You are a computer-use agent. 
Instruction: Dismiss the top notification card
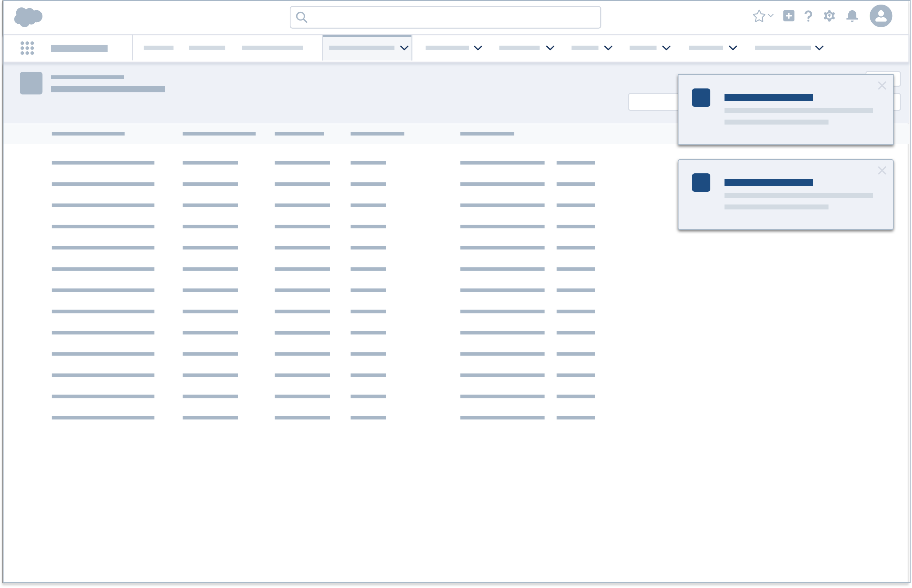point(882,85)
